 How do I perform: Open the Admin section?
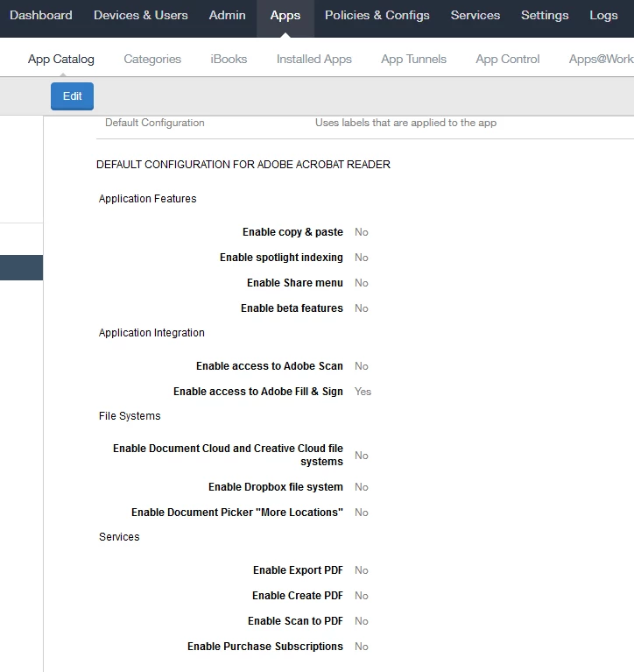click(227, 16)
